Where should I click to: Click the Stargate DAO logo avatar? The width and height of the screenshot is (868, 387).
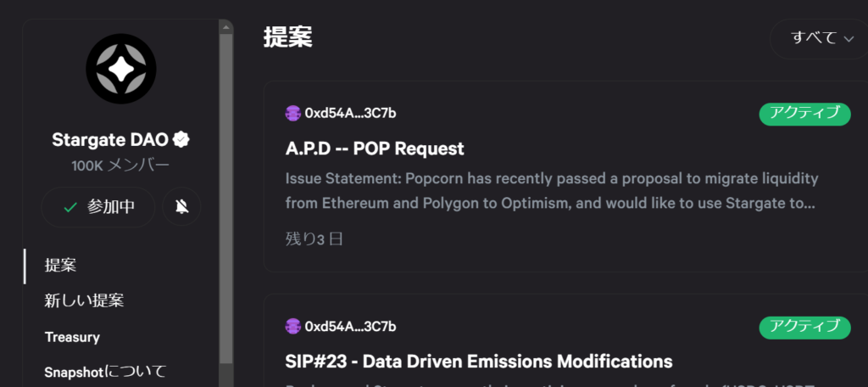tap(121, 72)
